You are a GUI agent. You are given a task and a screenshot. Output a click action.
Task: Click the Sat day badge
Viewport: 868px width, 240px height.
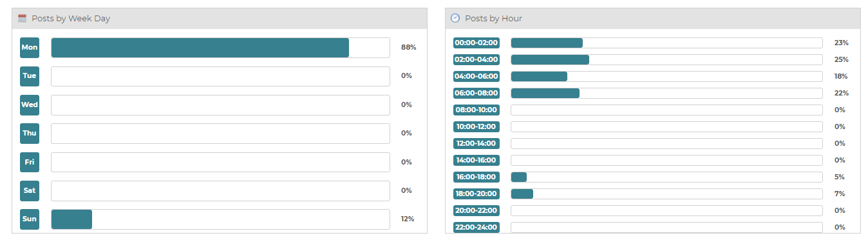coord(30,191)
